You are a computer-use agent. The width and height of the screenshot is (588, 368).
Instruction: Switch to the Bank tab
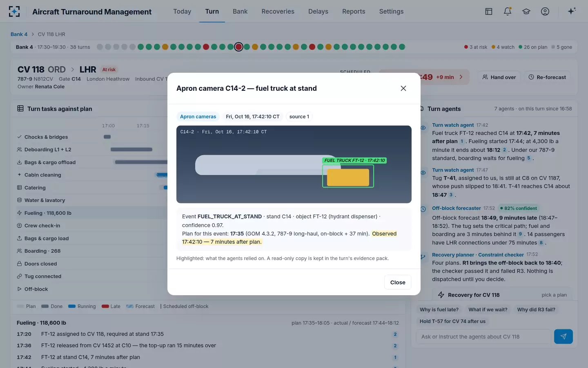240,11
